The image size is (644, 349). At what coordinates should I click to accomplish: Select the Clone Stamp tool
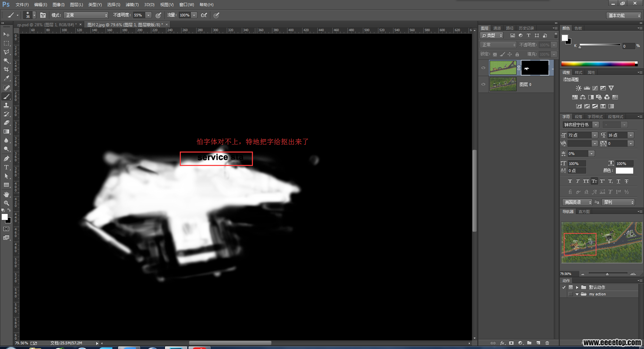coord(6,105)
